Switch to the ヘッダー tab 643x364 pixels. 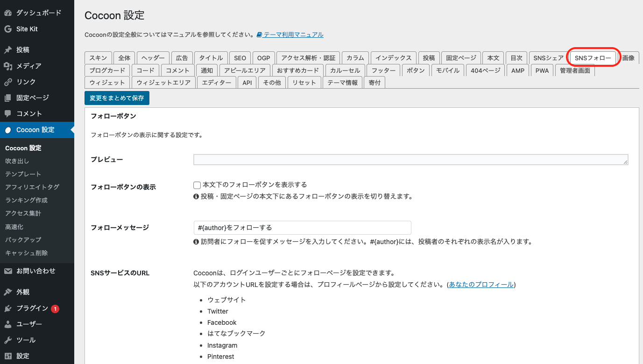153,58
